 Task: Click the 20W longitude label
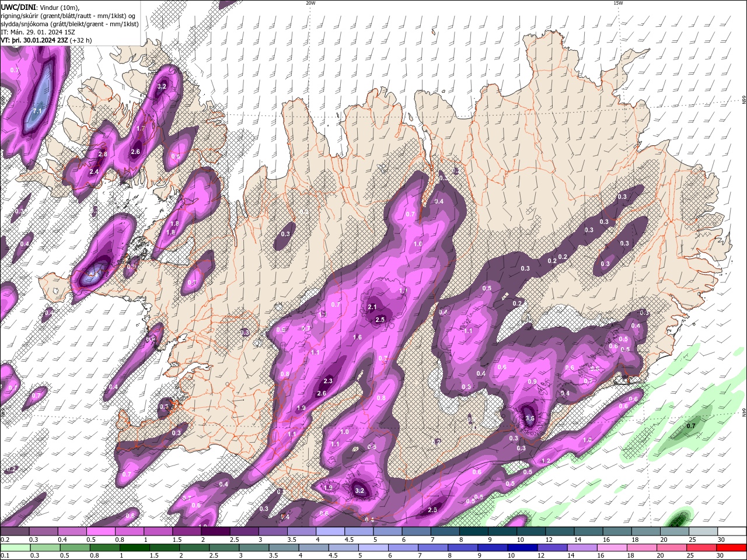(x=310, y=3)
